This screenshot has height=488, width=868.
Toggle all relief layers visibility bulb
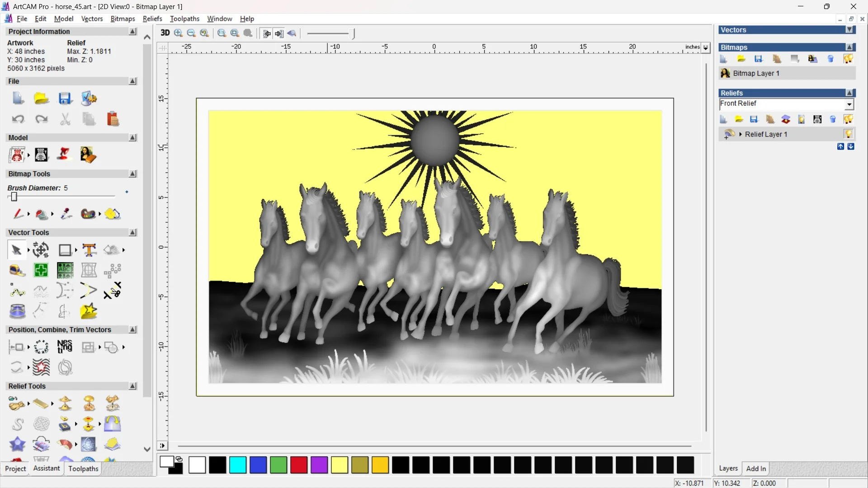(848, 119)
